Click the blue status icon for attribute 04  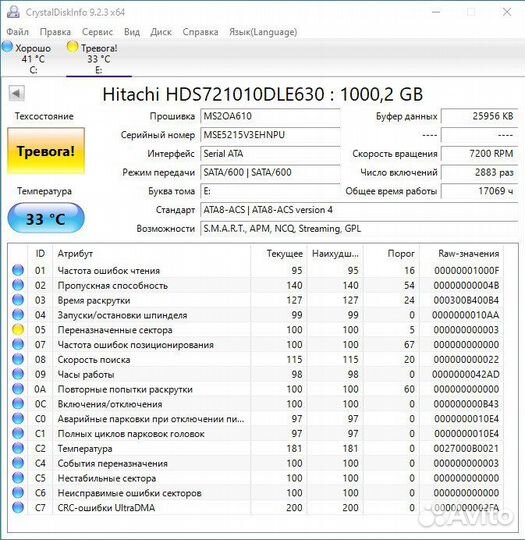[18, 314]
